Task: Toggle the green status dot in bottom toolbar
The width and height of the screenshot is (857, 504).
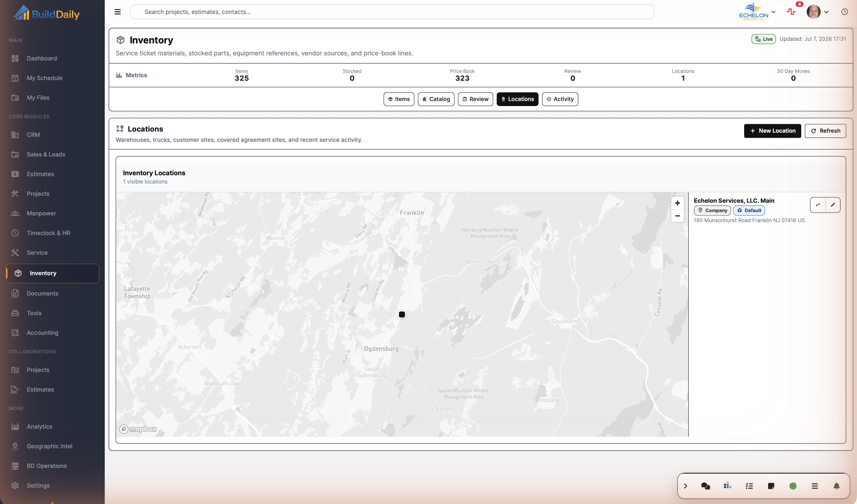Action: pyautogui.click(x=793, y=486)
